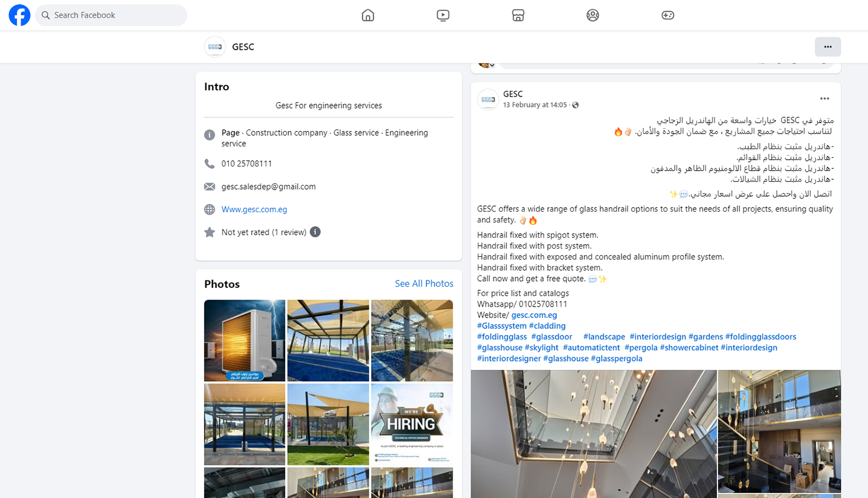Open the Gaming icon in top bar
The image size is (868, 498).
[668, 15]
